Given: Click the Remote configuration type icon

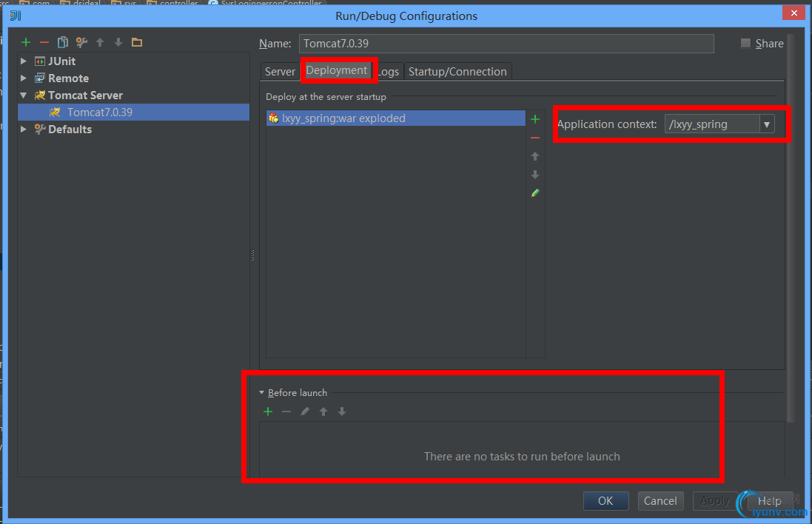Looking at the screenshot, I should pyautogui.click(x=40, y=78).
